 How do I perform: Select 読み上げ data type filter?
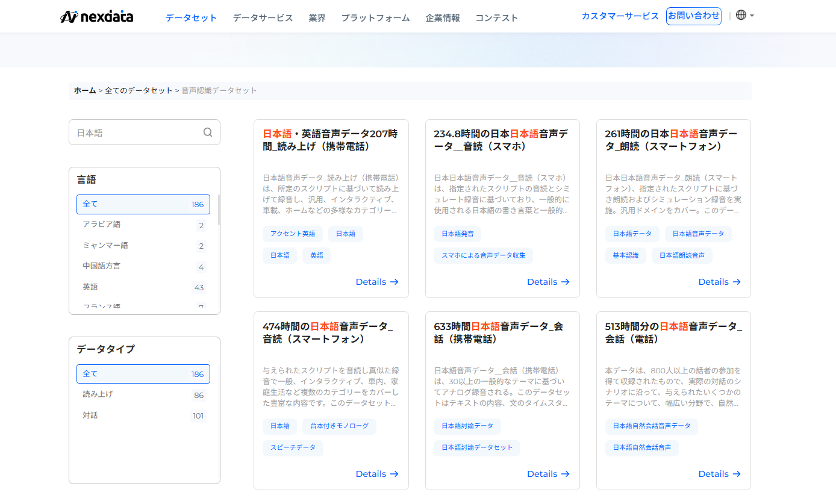143,395
